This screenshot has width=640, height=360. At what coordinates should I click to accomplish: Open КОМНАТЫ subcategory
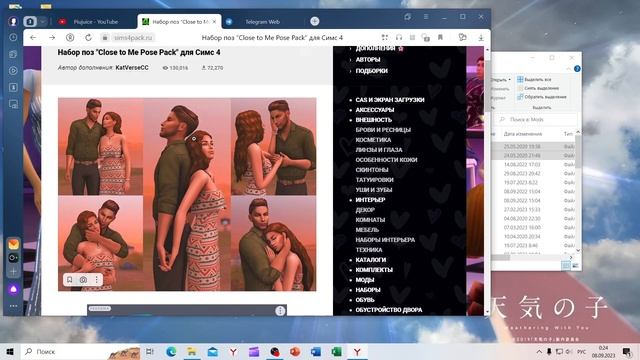point(370,220)
